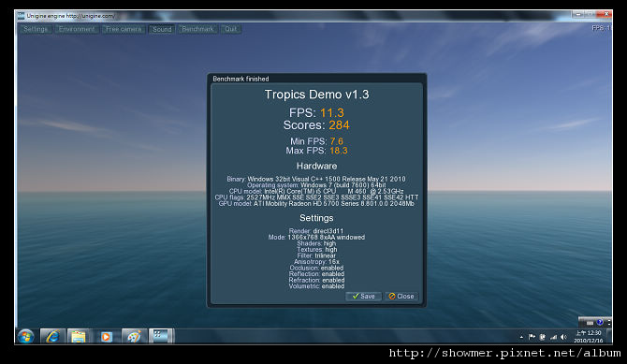
Task: Open the Action Center flag icon
Action: tap(532, 337)
